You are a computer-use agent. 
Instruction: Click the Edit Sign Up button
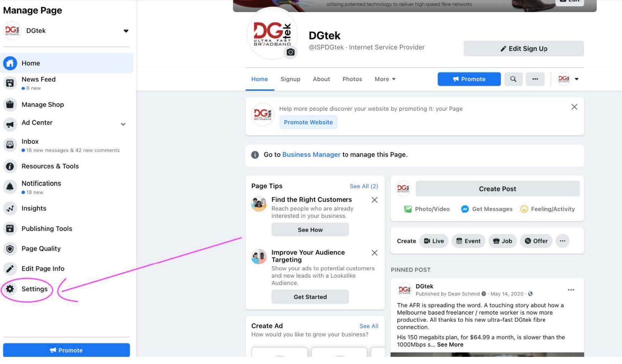click(523, 49)
